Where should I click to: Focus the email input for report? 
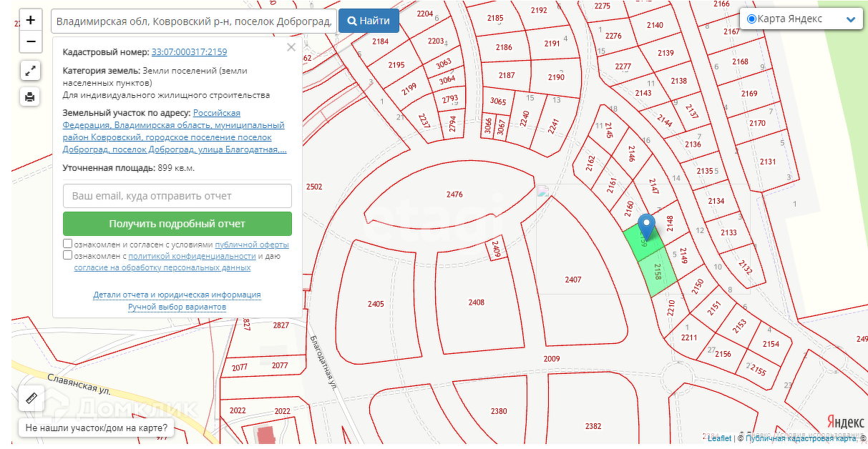click(177, 196)
